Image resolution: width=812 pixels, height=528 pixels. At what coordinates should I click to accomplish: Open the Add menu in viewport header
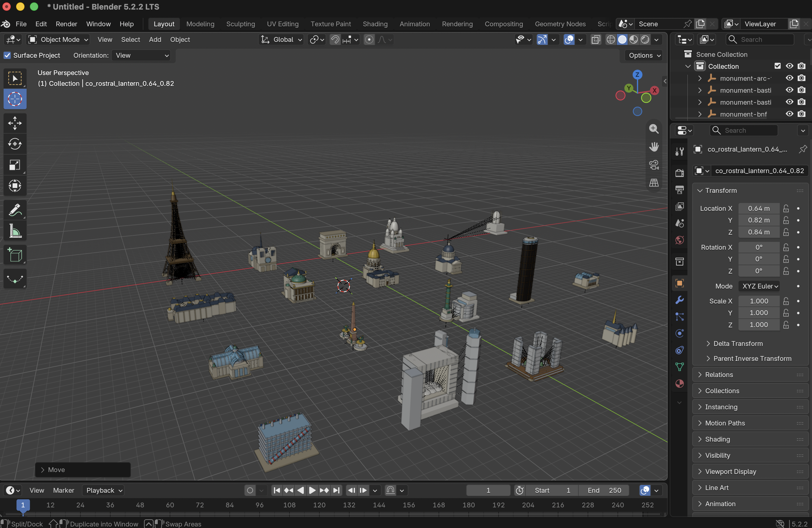coord(155,40)
